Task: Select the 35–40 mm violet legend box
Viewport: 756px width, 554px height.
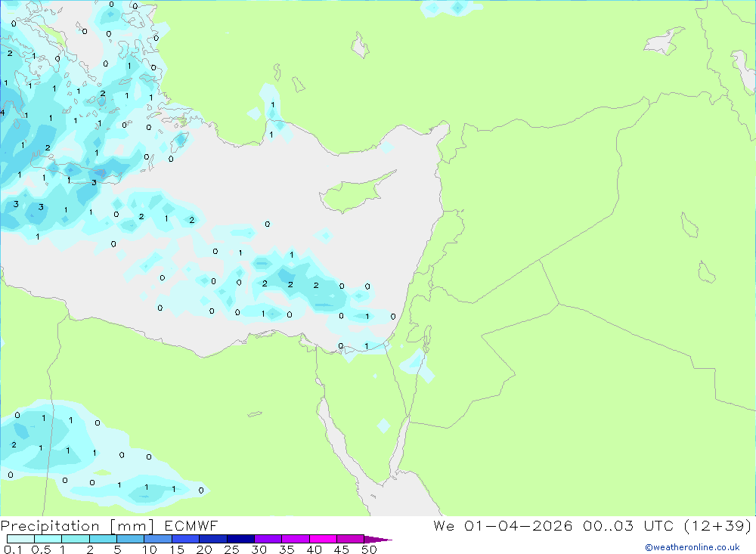Action: click(296, 539)
